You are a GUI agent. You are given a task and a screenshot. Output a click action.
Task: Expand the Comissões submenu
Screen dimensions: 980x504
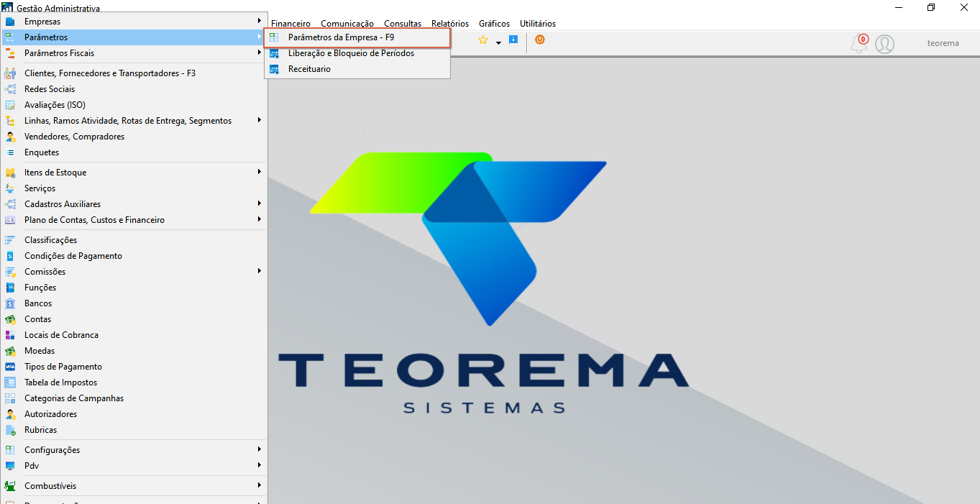coord(260,271)
